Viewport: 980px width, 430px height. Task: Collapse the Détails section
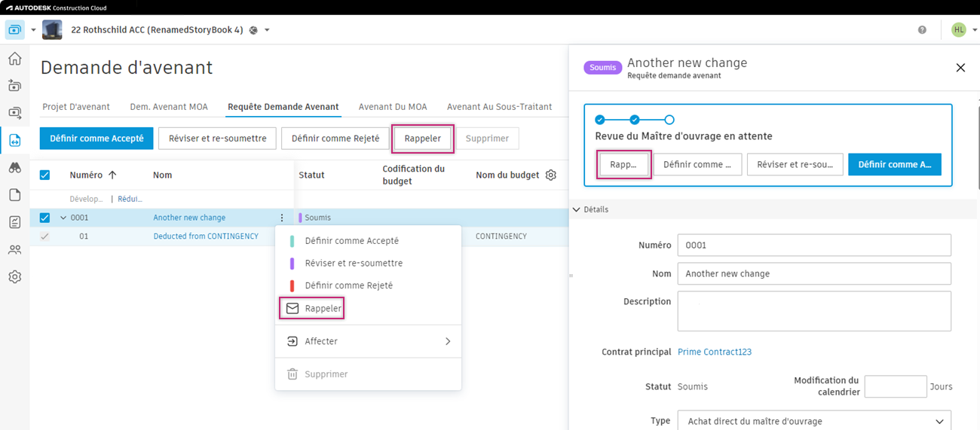[577, 209]
